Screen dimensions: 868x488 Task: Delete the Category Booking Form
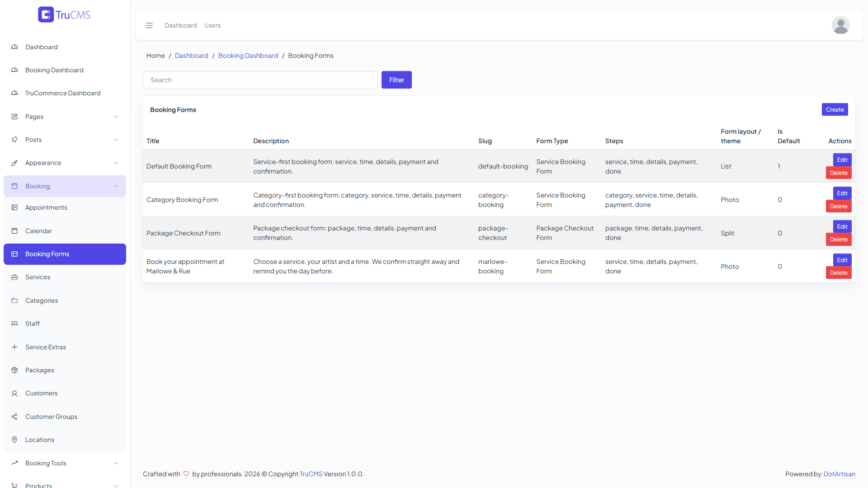tap(839, 206)
